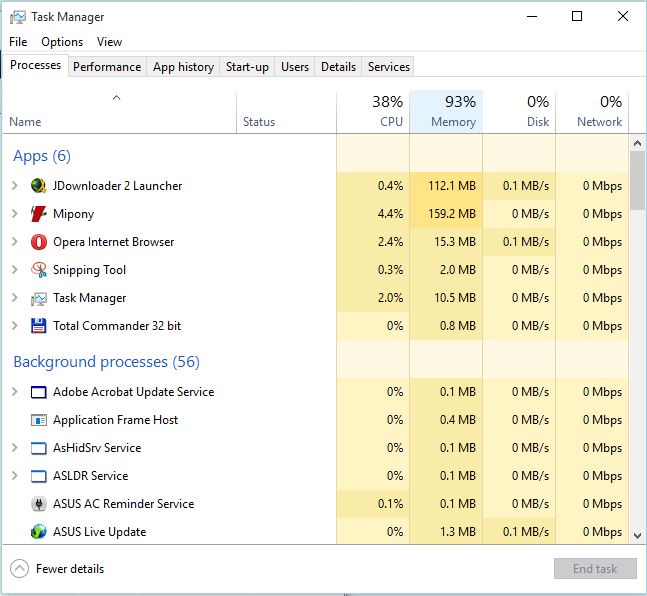Select ASUS Live Update process name
The width and height of the screenshot is (647, 596).
[99, 532]
